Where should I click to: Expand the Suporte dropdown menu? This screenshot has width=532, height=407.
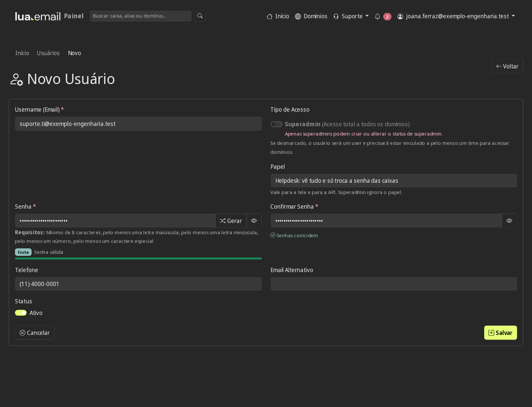[x=351, y=16]
